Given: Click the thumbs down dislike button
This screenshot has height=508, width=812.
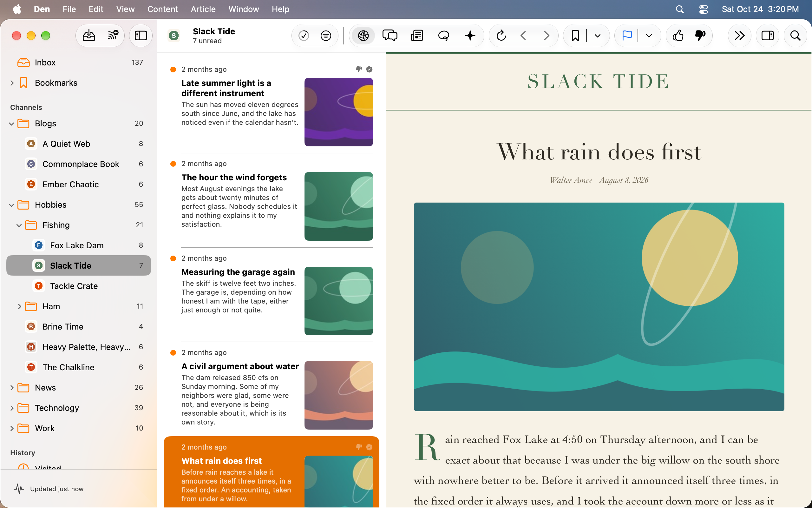Looking at the screenshot, I should click(x=700, y=35).
